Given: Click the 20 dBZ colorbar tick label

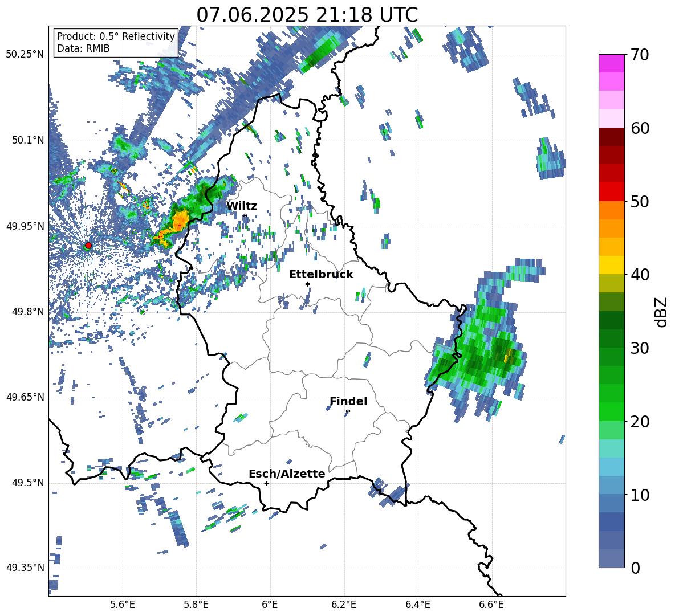Looking at the screenshot, I should pyautogui.click(x=640, y=422).
